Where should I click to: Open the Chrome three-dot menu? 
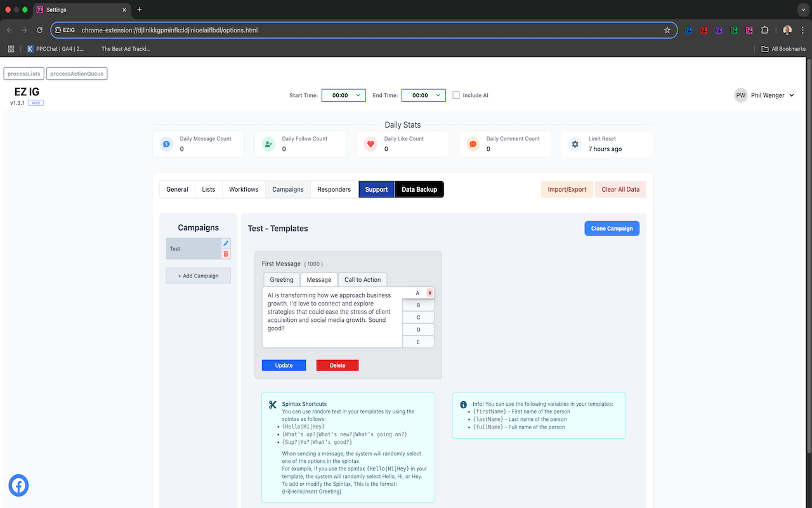coord(802,30)
